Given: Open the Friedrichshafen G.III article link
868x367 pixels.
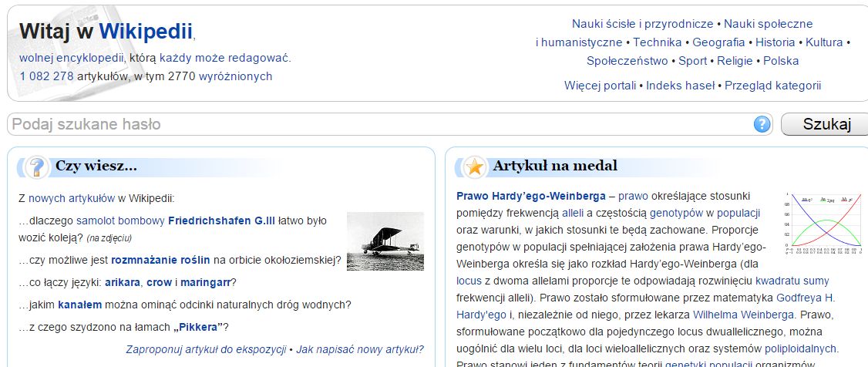Looking at the screenshot, I should 221,221.
